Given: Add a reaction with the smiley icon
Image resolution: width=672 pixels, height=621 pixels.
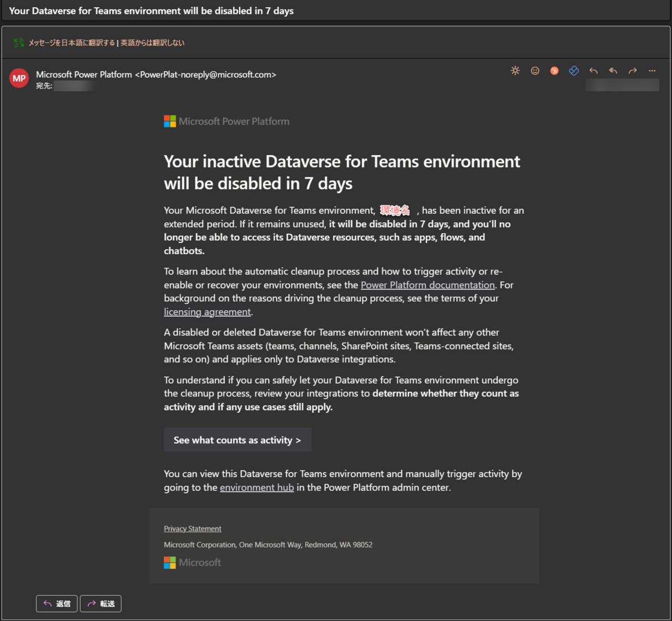Looking at the screenshot, I should tap(535, 71).
